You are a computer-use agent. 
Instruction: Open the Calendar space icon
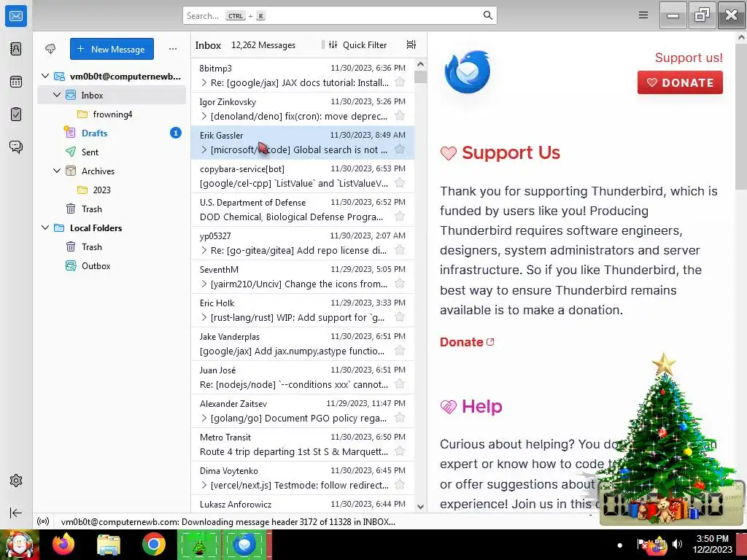coord(16,82)
